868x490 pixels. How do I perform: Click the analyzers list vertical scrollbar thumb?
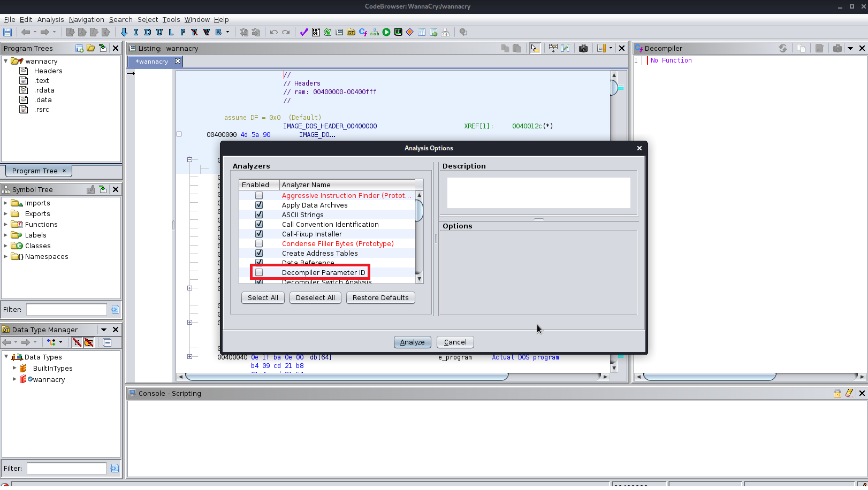pyautogui.click(x=419, y=210)
